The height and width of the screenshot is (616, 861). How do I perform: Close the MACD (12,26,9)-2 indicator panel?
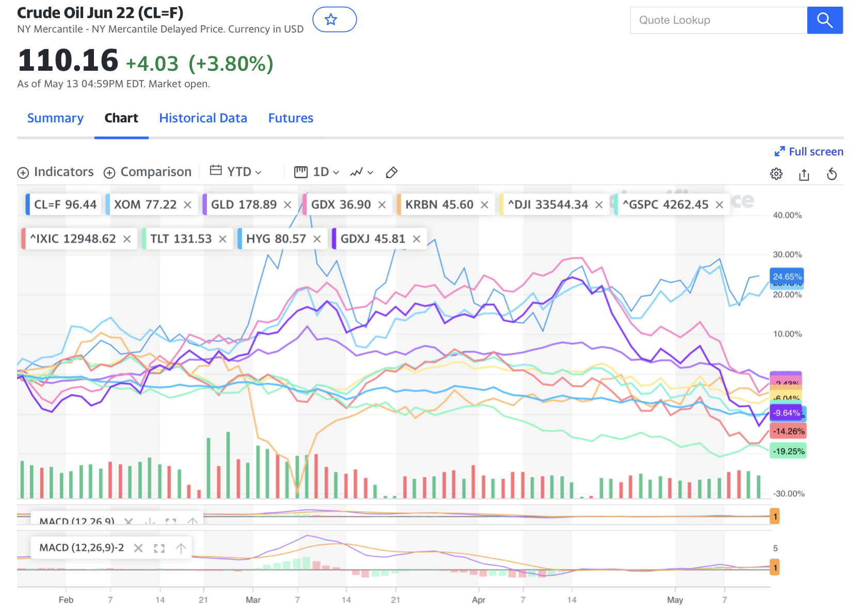coord(138,548)
